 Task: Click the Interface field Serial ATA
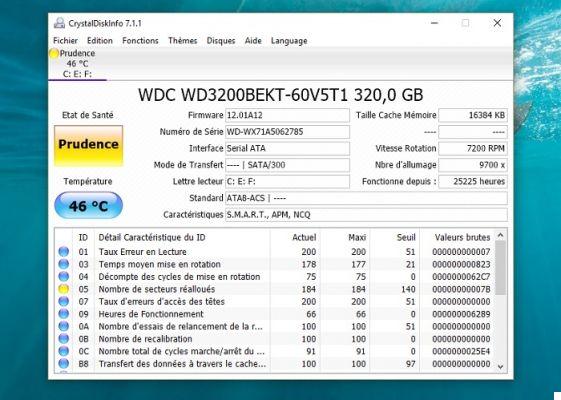(287, 148)
